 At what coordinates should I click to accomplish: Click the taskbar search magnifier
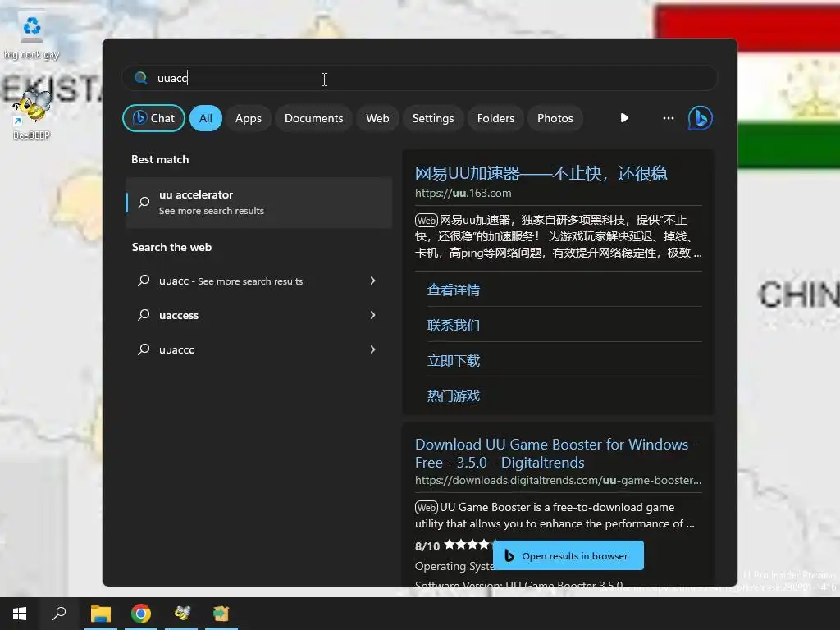pyautogui.click(x=59, y=614)
